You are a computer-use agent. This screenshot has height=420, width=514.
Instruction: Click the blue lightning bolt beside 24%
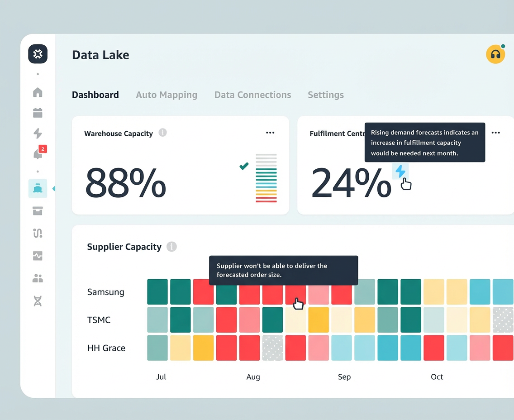400,172
